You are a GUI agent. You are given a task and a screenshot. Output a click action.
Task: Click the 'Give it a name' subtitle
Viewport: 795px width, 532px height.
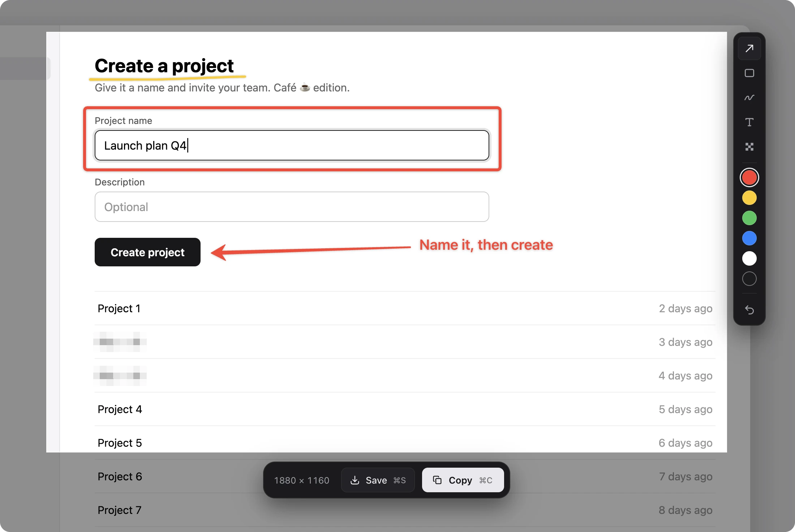222,88
